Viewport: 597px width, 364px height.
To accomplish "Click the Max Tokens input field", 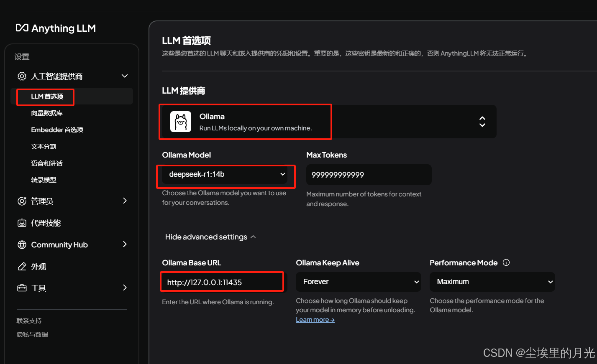I will pos(369,175).
